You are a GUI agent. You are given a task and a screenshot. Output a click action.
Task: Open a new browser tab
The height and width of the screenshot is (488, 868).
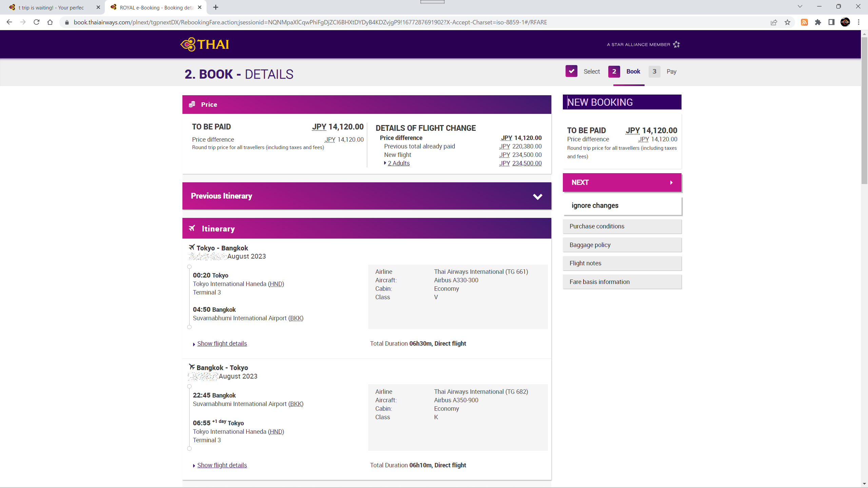[216, 7]
